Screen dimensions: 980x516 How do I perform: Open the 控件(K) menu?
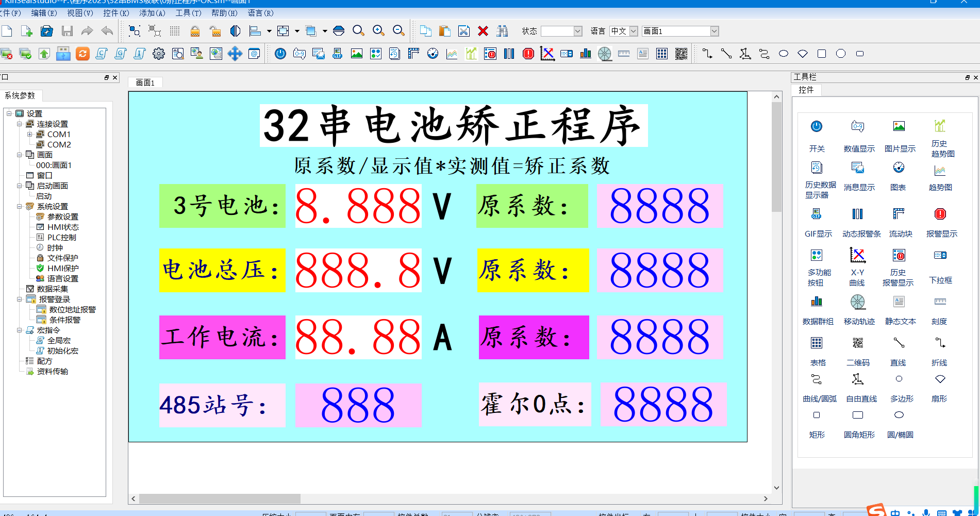pyautogui.click(x=115, y=13)
